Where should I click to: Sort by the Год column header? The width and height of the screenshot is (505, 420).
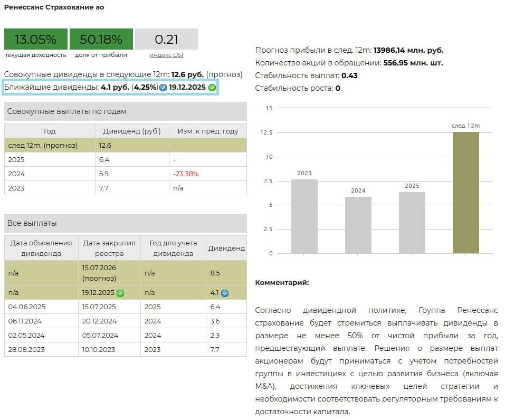click(50, 131)
